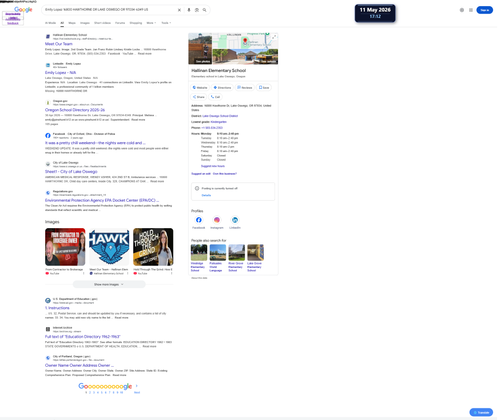
Task: Switch to the Forums tab
Action: click(x=120, y=23)
